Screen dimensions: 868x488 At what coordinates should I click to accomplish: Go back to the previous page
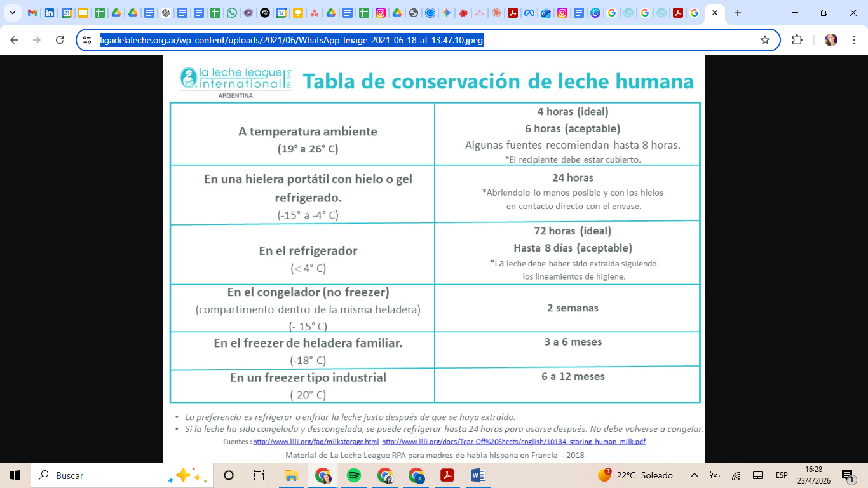point(14,40)
